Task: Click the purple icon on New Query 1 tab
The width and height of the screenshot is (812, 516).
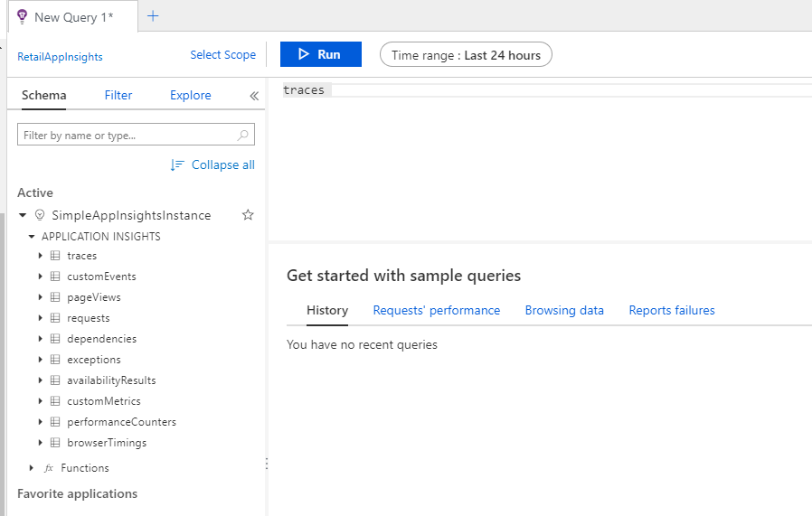Action: point(23,17)
